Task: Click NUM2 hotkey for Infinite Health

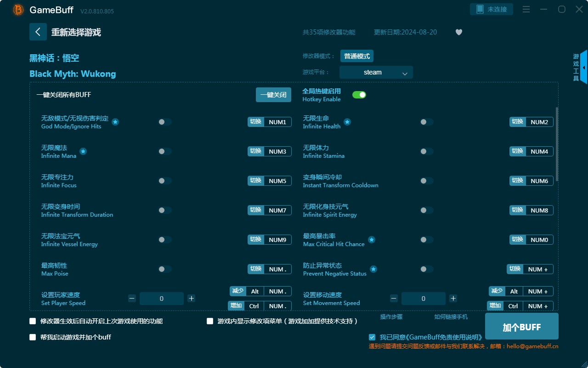Action: [x=539, y=122]
